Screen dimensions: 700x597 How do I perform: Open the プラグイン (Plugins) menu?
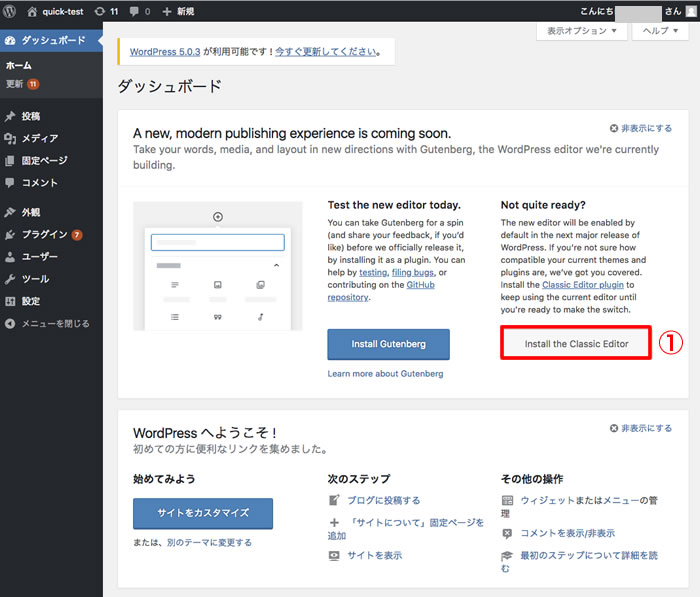44,235
